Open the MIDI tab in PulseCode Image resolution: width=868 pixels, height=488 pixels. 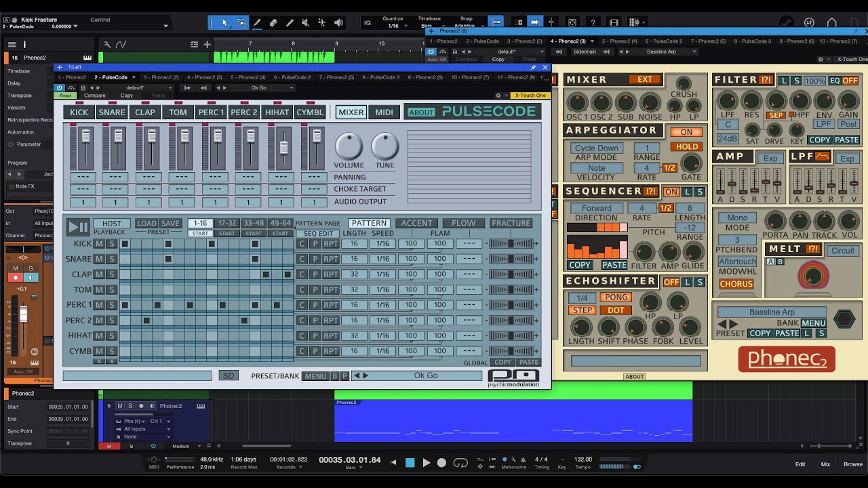(x=384, y=112)
